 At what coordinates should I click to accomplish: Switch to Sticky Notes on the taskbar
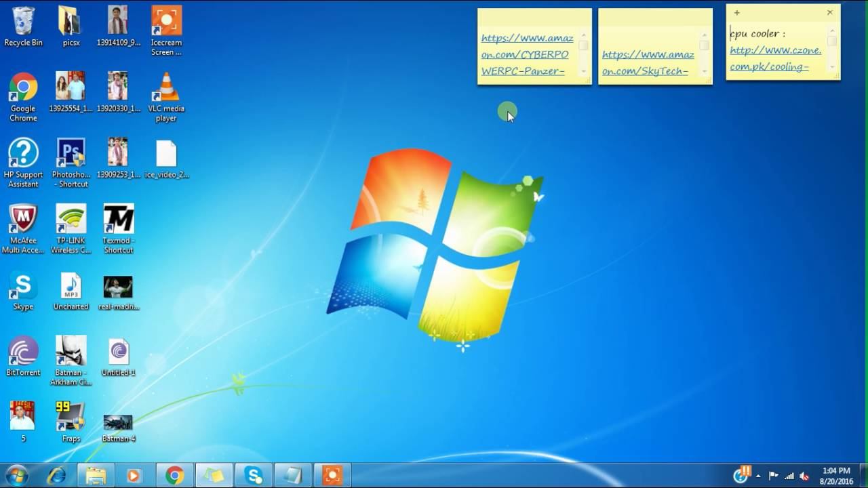[x=214, y=476]
